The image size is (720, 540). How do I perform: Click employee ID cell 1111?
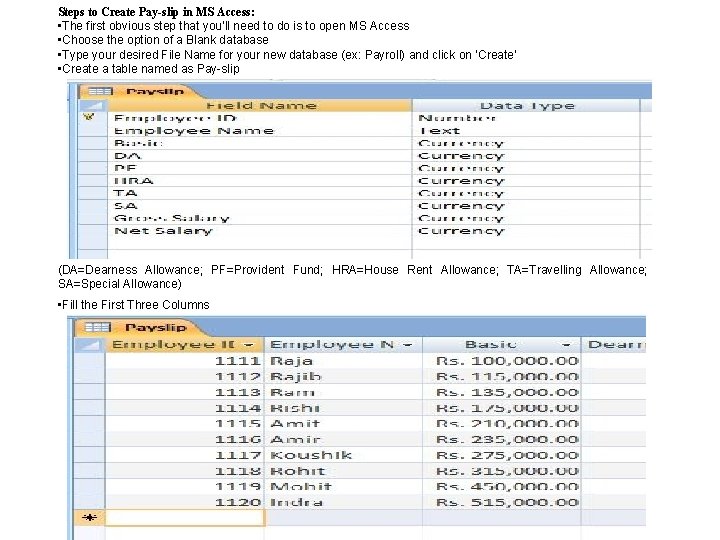pyautogui.click(x=185, y=360)
